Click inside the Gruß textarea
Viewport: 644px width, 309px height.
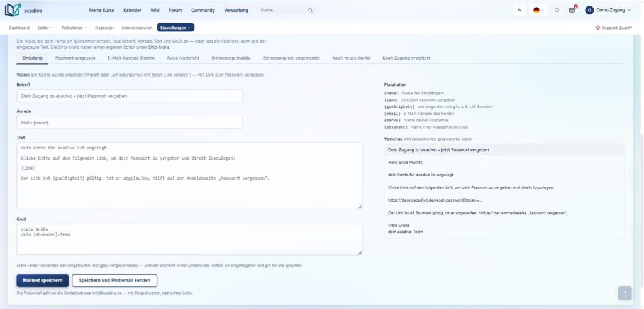189,239
